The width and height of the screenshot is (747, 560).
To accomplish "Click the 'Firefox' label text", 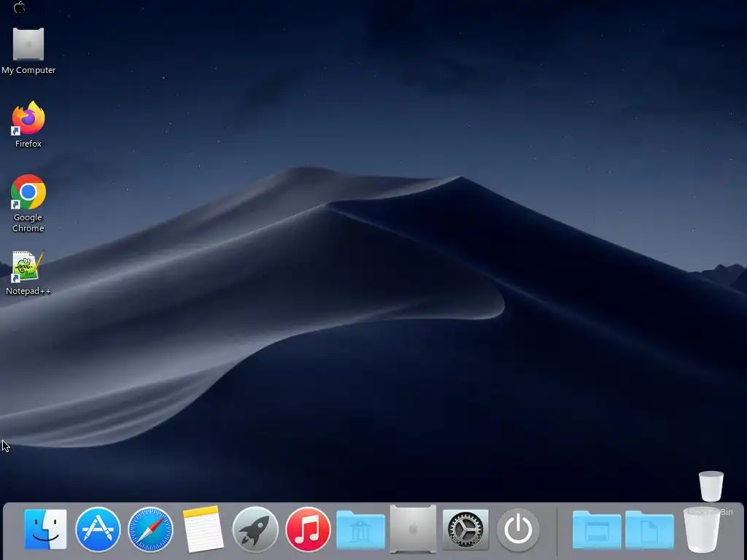I will click(x=28, y=144).
